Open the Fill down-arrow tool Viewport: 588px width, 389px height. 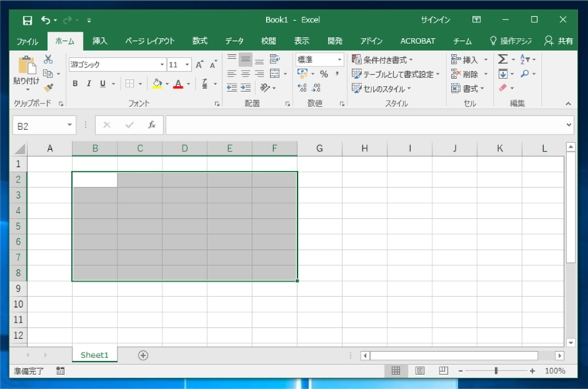pyautogui.click(x=503, y=73)
